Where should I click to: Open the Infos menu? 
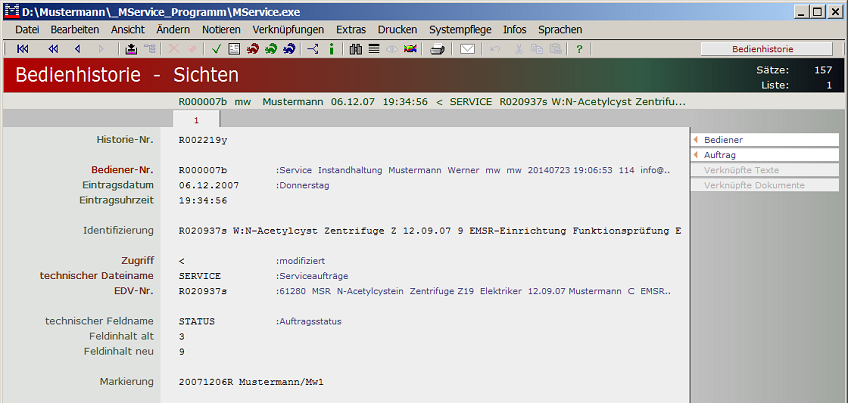coord(514,29)
